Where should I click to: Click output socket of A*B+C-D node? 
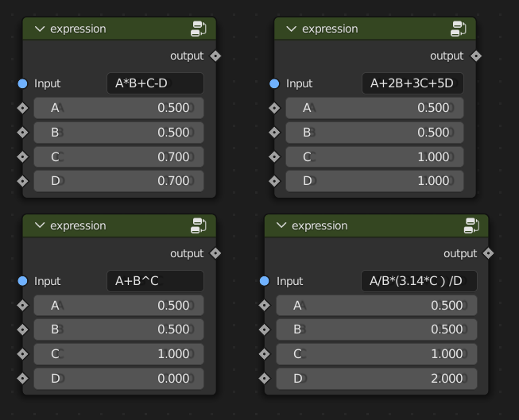click(215, 56)
